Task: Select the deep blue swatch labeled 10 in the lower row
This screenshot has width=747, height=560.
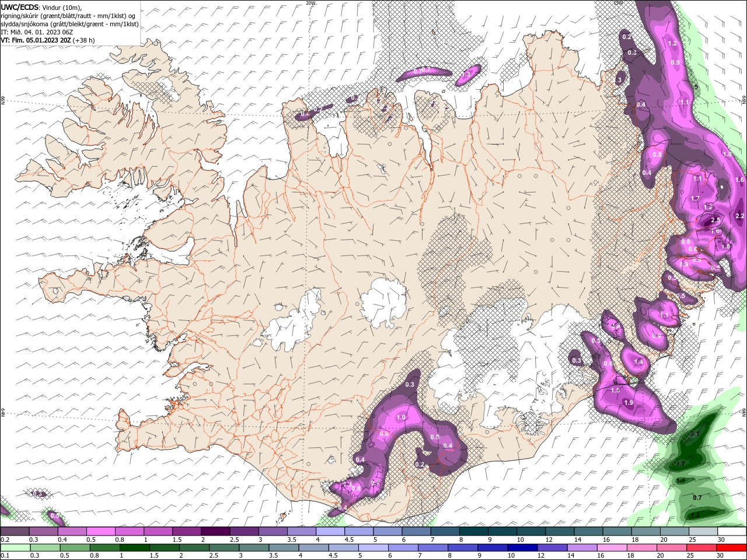Action: click(x=522, y=547)
